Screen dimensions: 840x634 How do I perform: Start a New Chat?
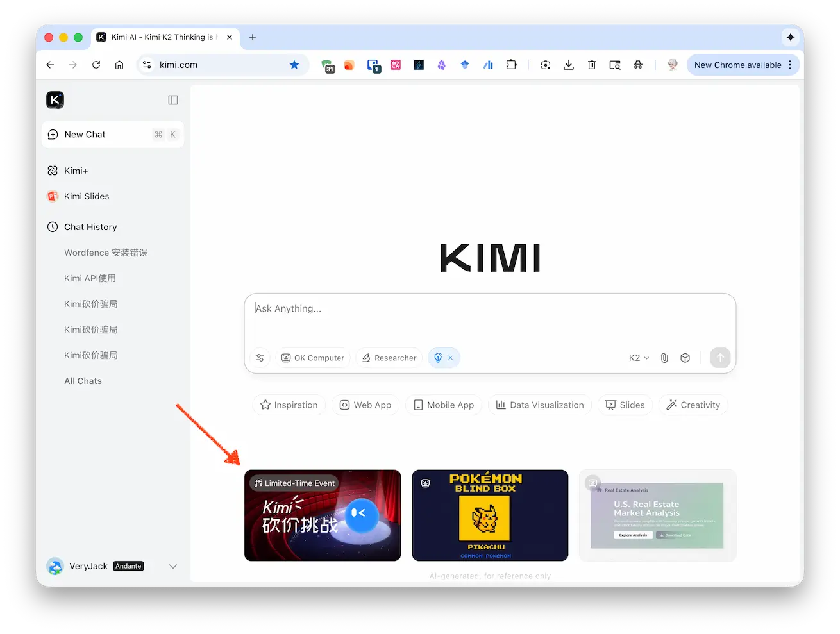tap(85, 135)
